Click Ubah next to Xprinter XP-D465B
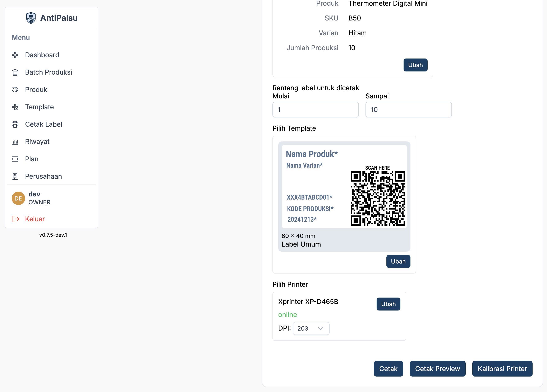This screenshot has width=547, height=392. point(388,304)
